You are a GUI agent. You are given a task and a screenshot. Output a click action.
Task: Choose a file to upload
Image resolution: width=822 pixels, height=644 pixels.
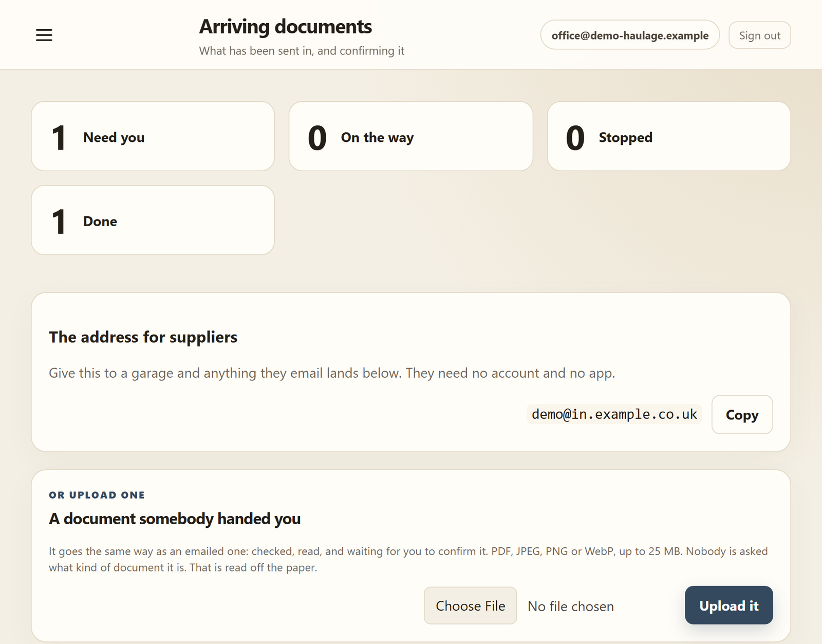coord(470,605)
